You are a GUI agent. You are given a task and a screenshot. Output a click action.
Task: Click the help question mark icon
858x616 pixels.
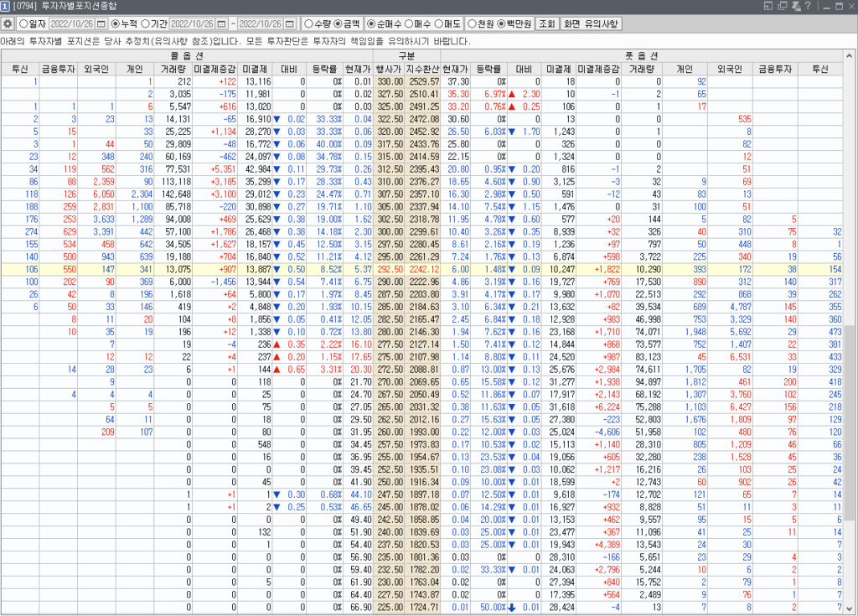(x=809, y=7)
